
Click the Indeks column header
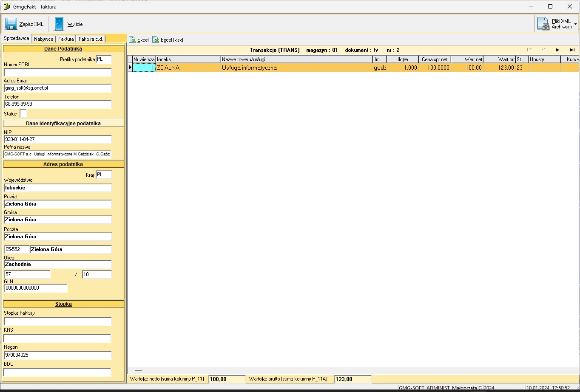pyautogui.click(x=188, y=59)
